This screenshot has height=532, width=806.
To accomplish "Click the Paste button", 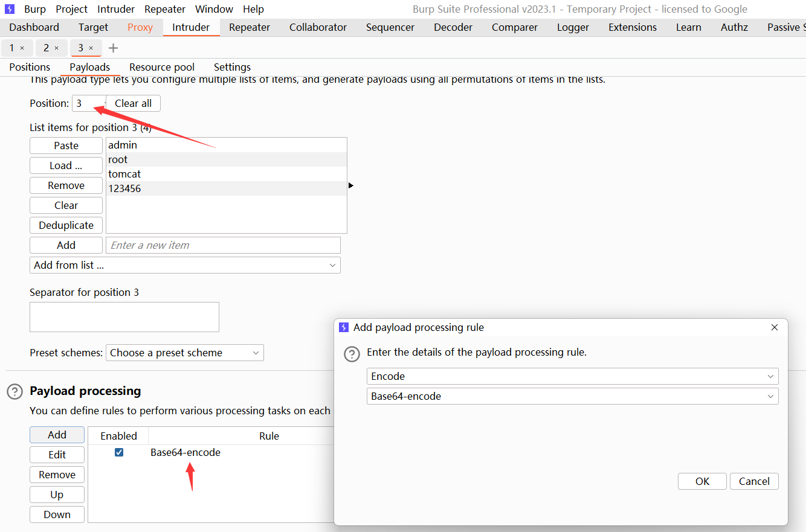I will click(66, 146).
